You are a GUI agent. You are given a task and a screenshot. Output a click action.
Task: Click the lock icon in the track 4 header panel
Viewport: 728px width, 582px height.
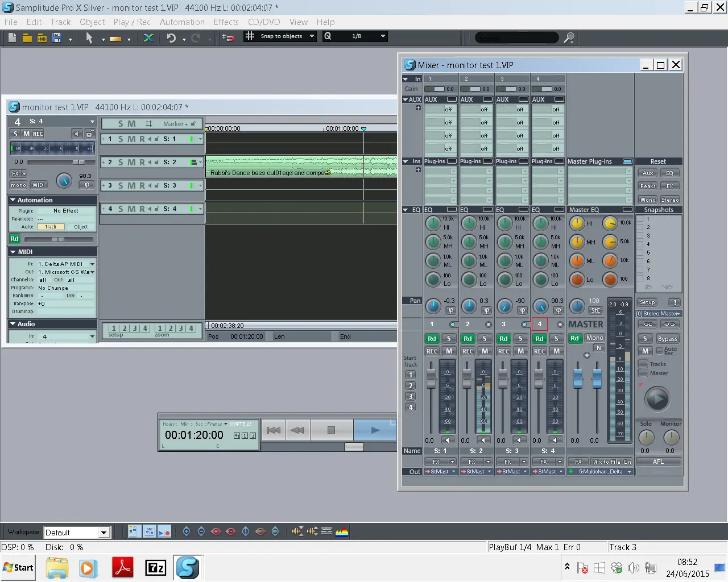(90, 134)
